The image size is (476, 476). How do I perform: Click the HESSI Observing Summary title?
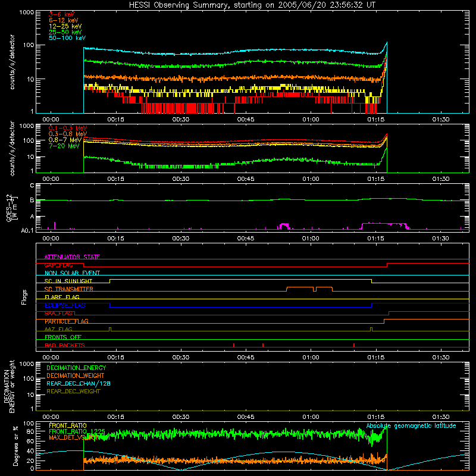coord(252,5)
